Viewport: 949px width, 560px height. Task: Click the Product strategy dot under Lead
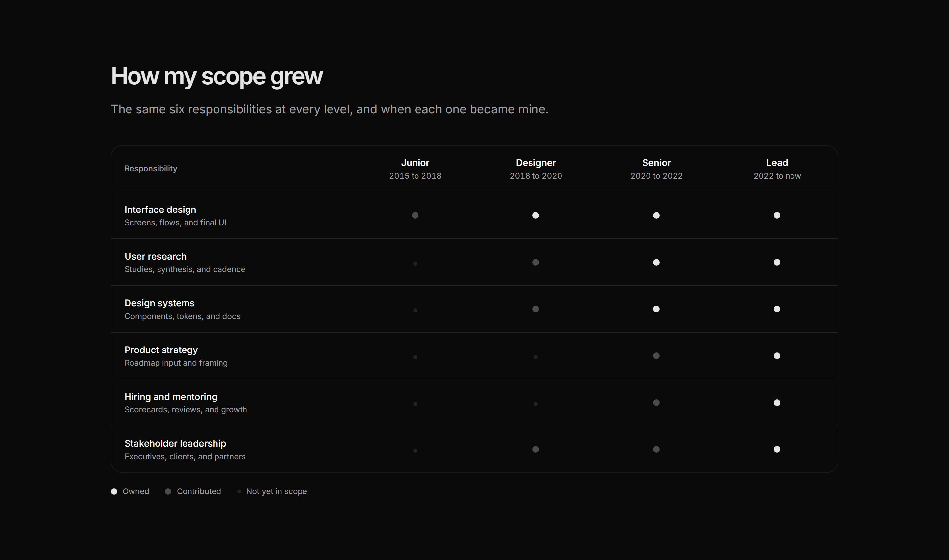pyautogui.click(x=777, y=356)
